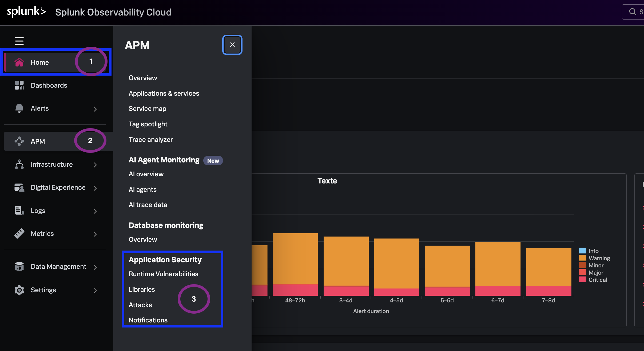This screenshot has height=351, width=644.
Task: Open the Logs menu item
Action: (x=55, y=210)
